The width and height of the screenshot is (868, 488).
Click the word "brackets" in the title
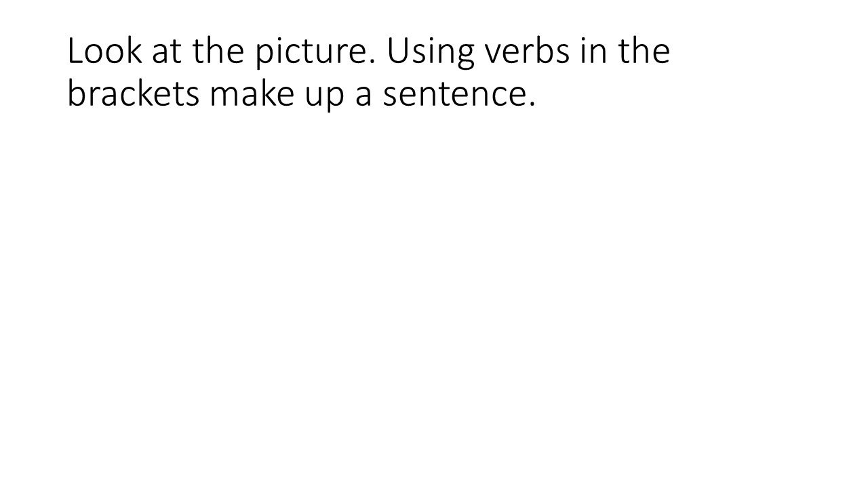(x=133, y=94)
